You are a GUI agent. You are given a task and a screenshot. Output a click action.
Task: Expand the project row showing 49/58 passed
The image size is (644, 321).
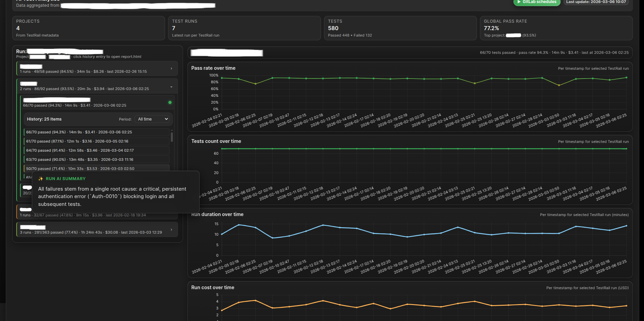pos(171,68)
